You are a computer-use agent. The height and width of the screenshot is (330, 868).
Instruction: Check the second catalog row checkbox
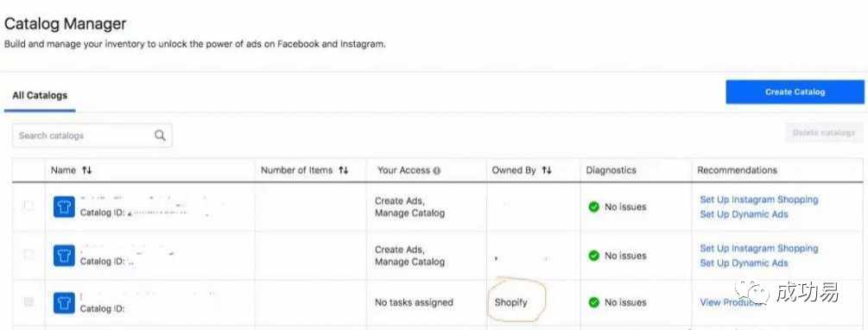point(29,254)
